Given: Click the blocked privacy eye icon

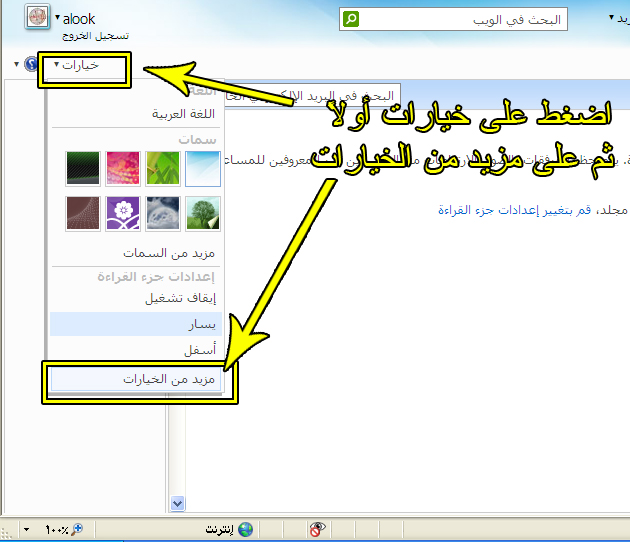Looking at the screenshot, I should point(317,529).
